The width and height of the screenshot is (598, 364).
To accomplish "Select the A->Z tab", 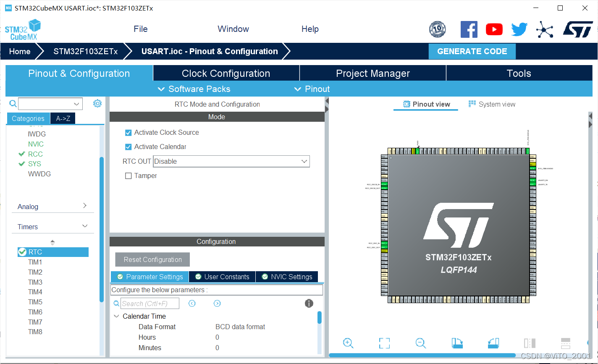I will tap(63, 118).
